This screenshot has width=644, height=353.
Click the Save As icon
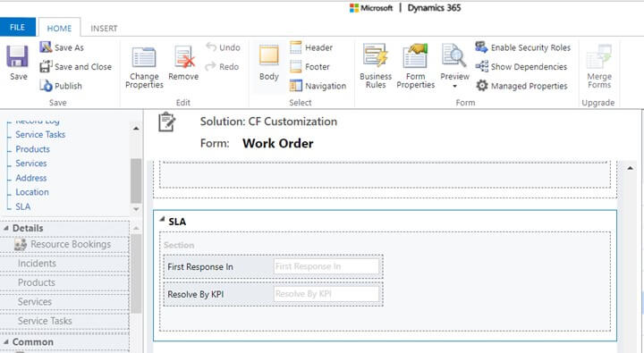point(46,46)
